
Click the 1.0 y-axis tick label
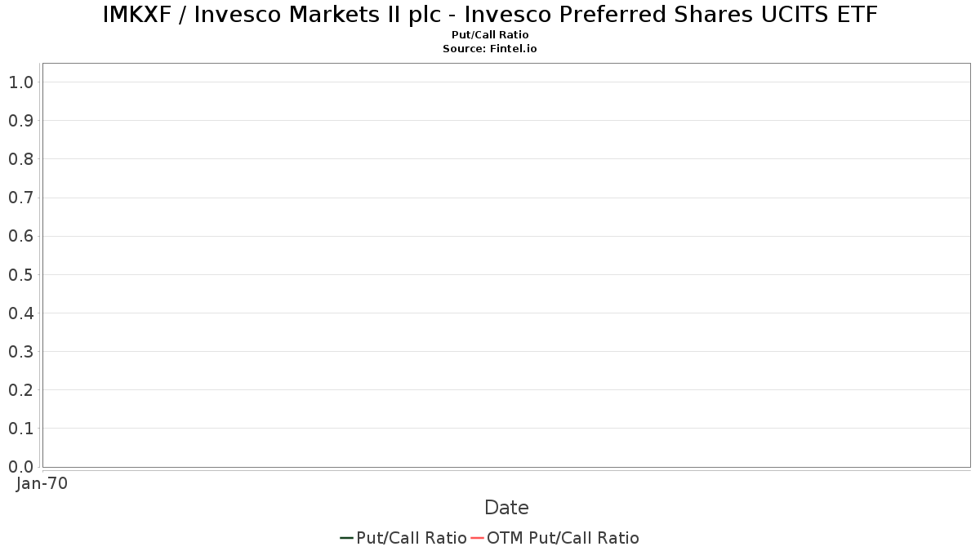[x=20, y=82]
